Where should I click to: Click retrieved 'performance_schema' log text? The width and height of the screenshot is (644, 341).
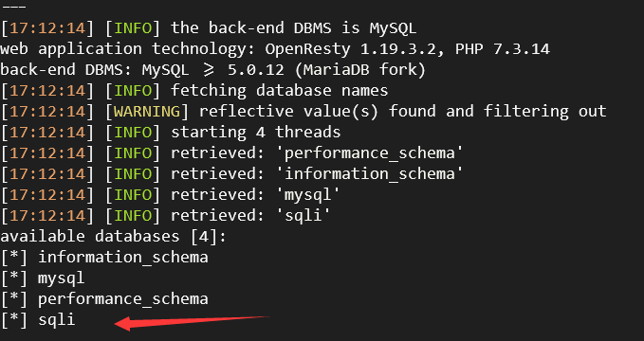(369, 153)
